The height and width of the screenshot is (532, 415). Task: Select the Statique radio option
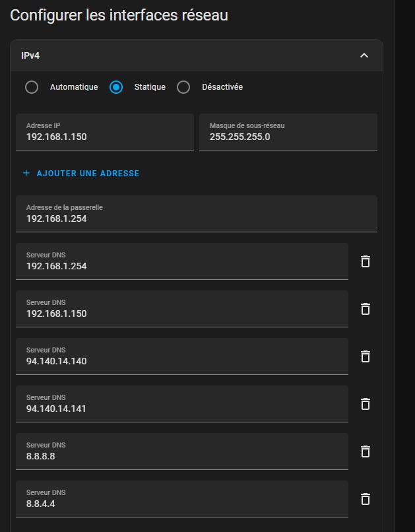coord(116,87)
